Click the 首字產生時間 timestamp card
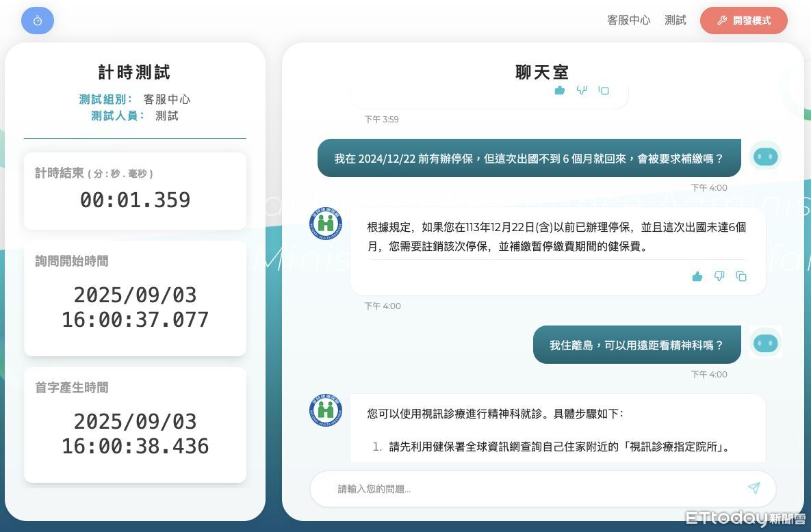811x532 pixels. pyautogui.click(x=135, y=424)
